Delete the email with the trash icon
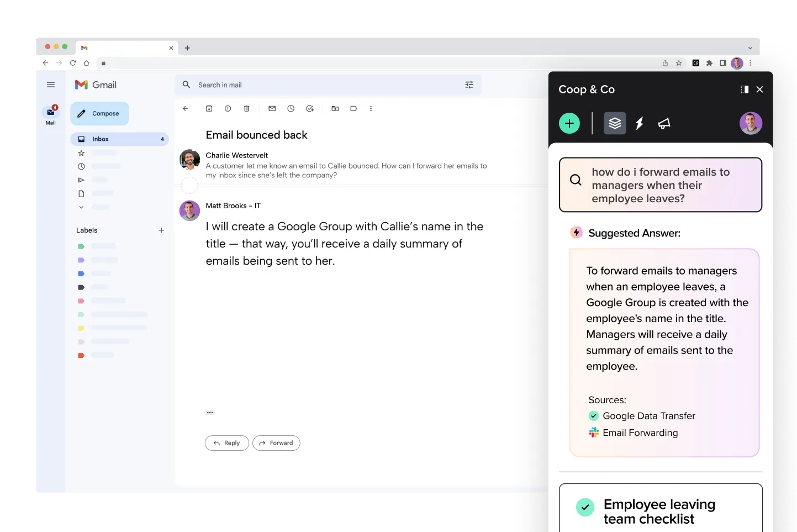 pos(246,108)
